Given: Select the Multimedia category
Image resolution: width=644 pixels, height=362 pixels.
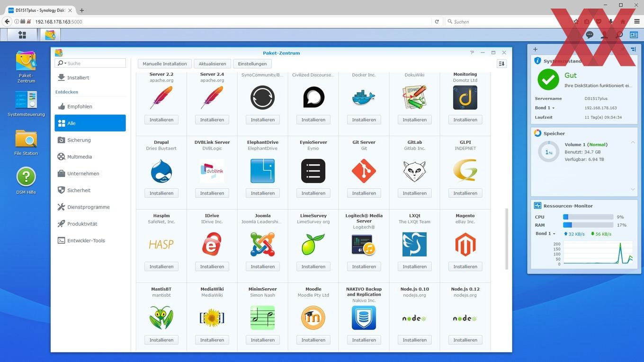Looking at the screenshot, I should [x=90, y=157].
